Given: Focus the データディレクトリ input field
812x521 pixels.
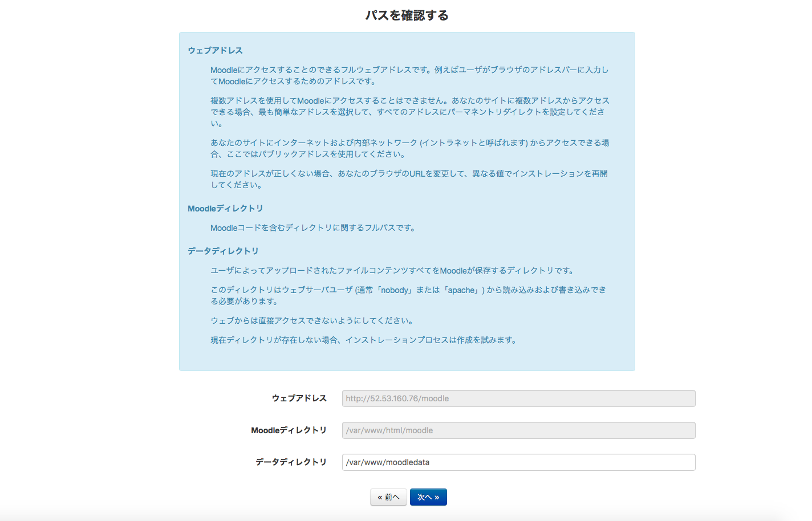Looking at the screenshot, I should pos(518,462).
